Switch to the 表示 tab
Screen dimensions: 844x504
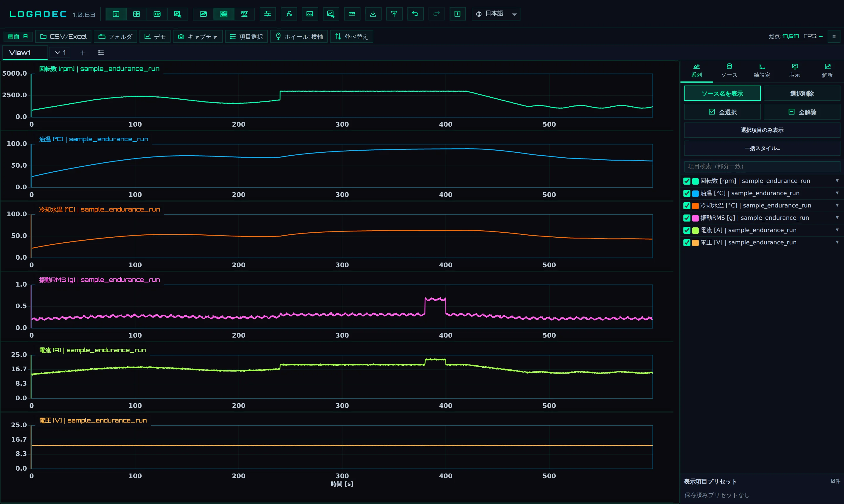click(x=795, y=71)
